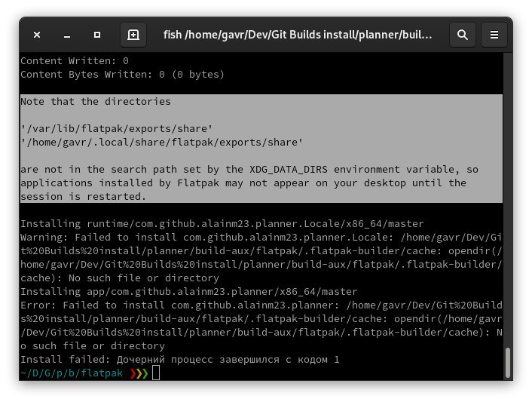Click the 'Install failed:' message line

pos(180,360)
